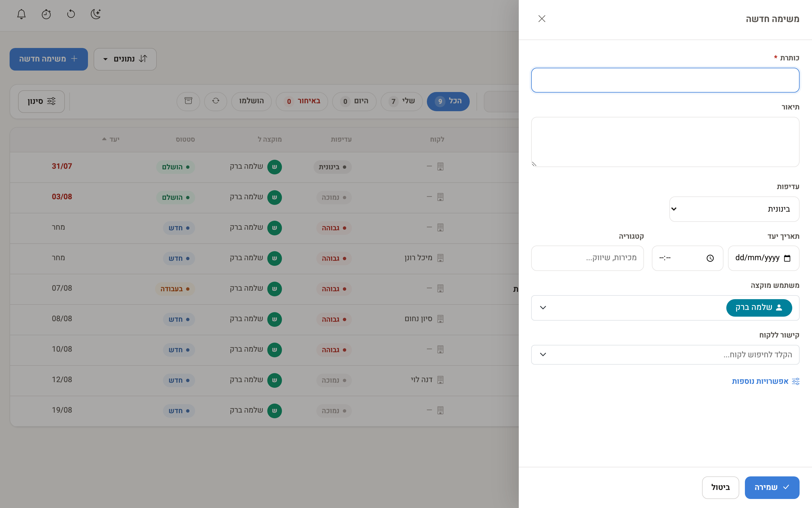The width and height of the screenshot is (812, 508).
Task: Open the סינון filter button
Action: click(x=41, y=102)
